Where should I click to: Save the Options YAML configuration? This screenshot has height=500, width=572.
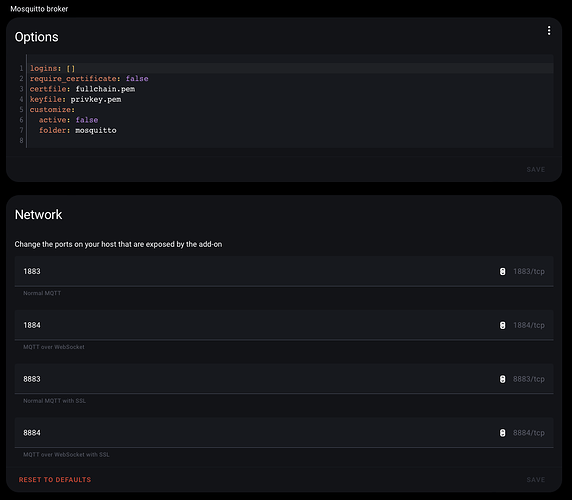536,170
